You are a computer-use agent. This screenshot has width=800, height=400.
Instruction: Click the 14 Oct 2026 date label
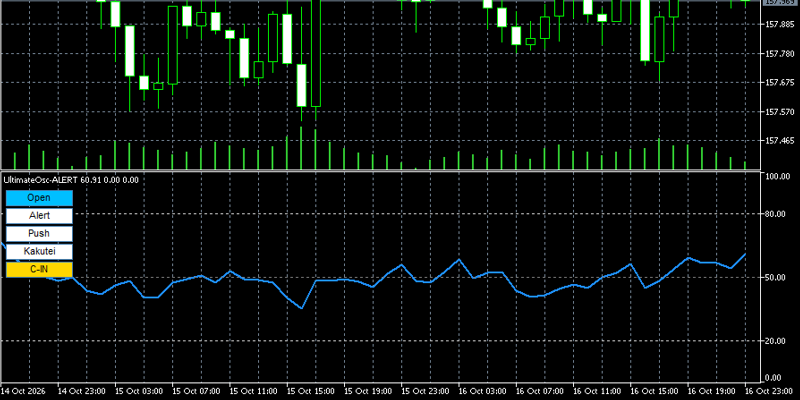coord(23,391)
